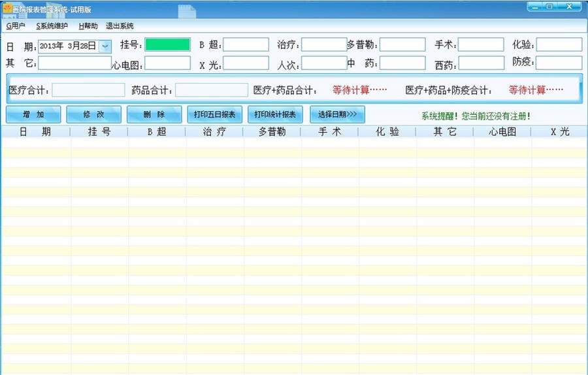Click the 打印统计报表 button

[275, 114]
